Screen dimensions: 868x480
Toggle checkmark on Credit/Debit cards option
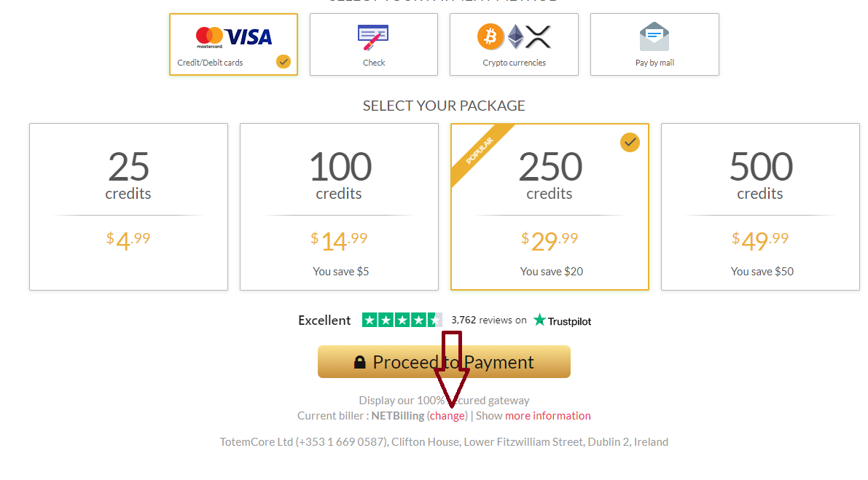click(x=284, y=62)
